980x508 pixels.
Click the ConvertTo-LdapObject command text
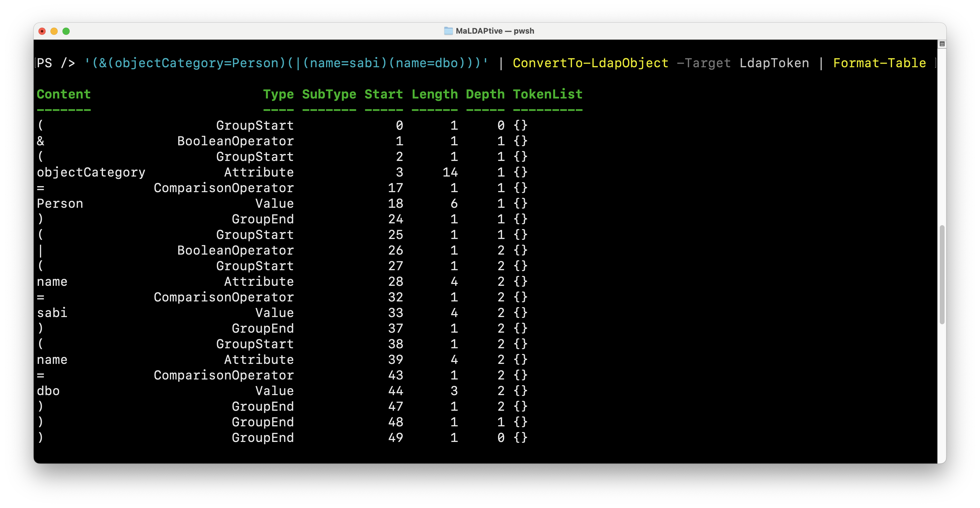coord(591,63)
